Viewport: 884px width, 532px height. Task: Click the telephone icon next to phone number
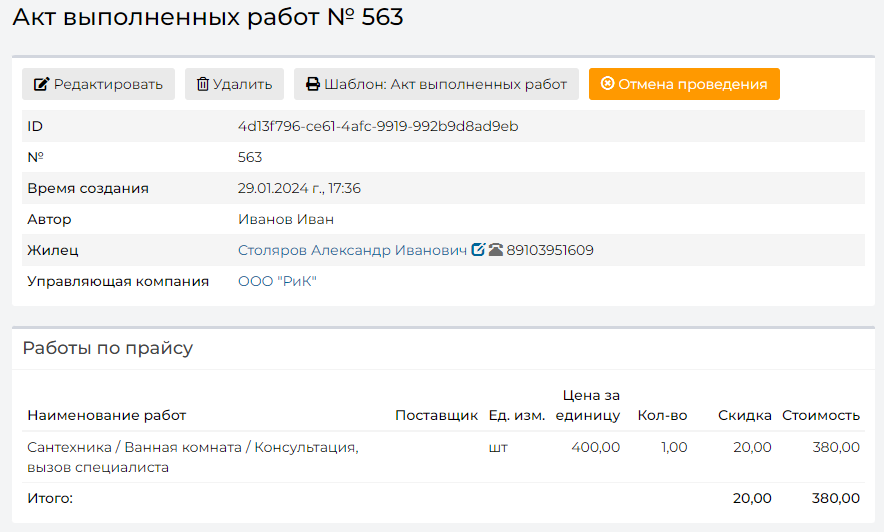[x=496, y=249]
